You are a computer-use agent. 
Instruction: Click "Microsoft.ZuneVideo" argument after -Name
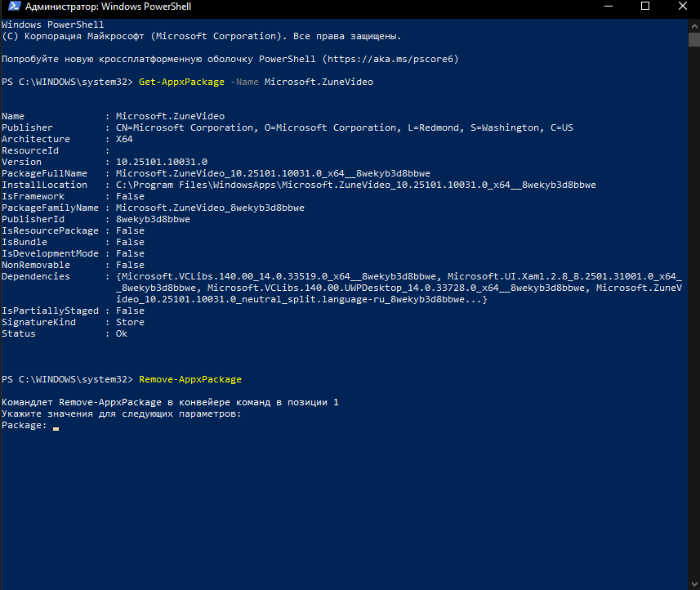click(x=319, y=82)
